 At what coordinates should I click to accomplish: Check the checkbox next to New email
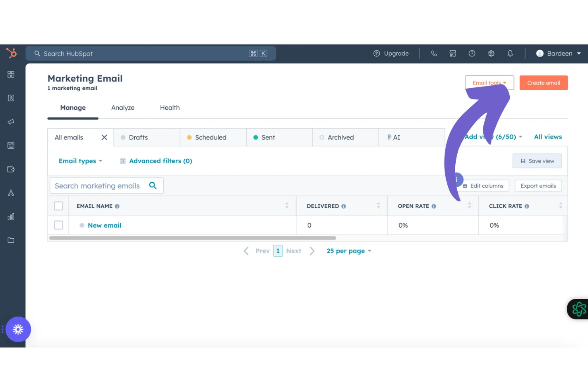click(58, 225)
